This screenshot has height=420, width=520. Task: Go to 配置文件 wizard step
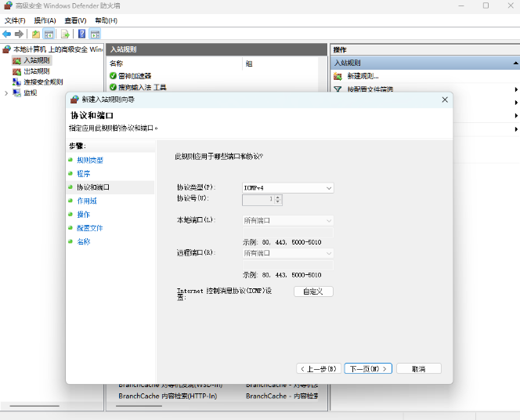[90, 228]
